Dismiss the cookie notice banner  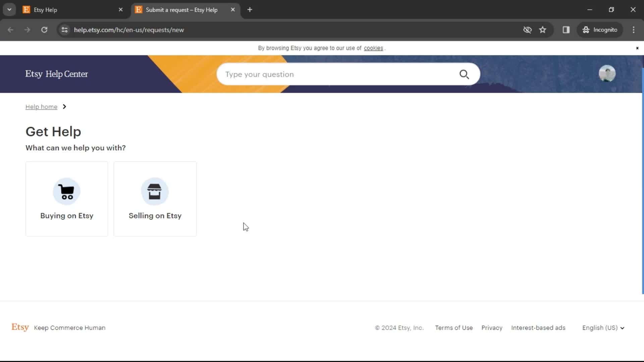637,48
